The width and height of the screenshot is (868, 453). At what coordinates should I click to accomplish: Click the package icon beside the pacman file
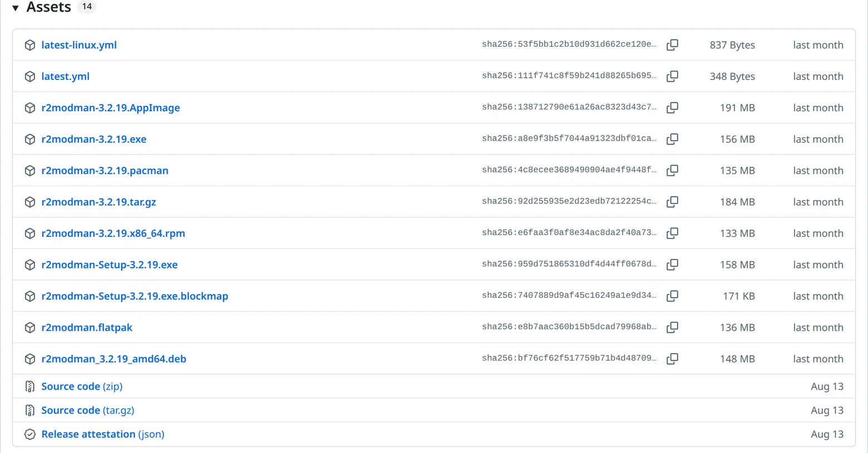click(x=30, y=171)
